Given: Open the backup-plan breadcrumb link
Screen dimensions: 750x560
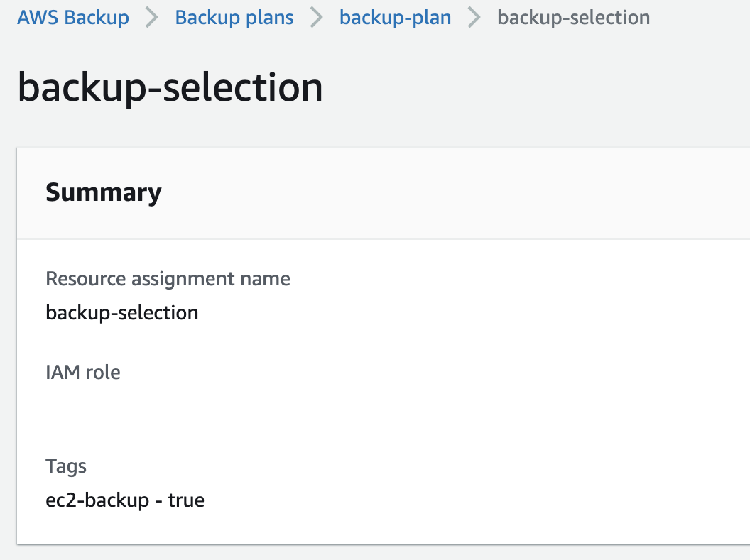Looking at the screenshot, I should (395, 18).
